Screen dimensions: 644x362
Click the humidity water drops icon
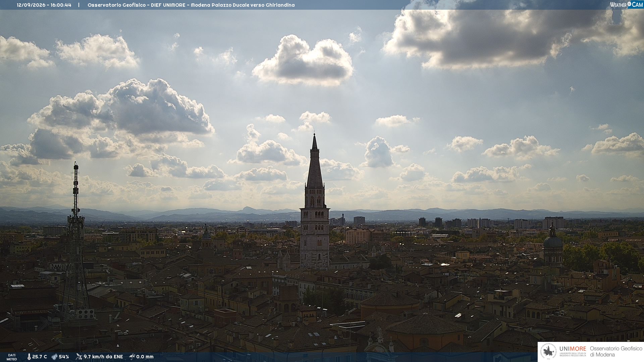(54, 357)
